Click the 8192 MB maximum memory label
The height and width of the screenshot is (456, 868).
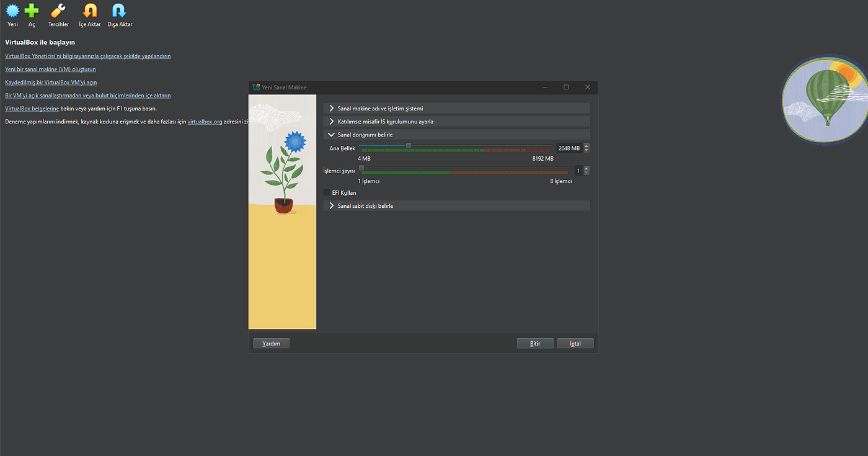tap(542, 159)
